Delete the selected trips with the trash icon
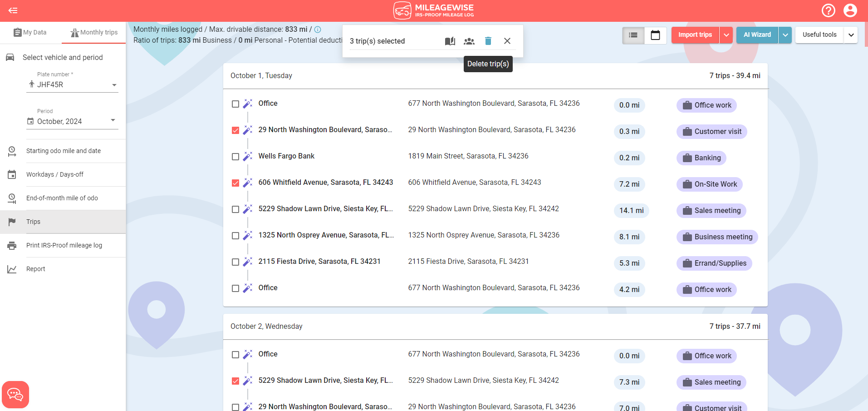The height and width of the screenshot is (411, 868). click(488, 41)
